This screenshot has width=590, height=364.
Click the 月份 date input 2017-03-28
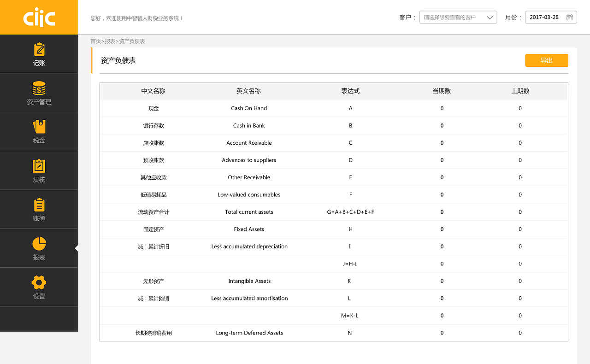point(551,18)
